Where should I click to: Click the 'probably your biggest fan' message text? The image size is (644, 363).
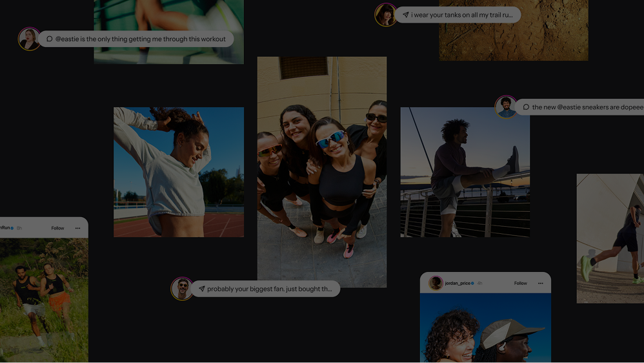tap(270, 289)
